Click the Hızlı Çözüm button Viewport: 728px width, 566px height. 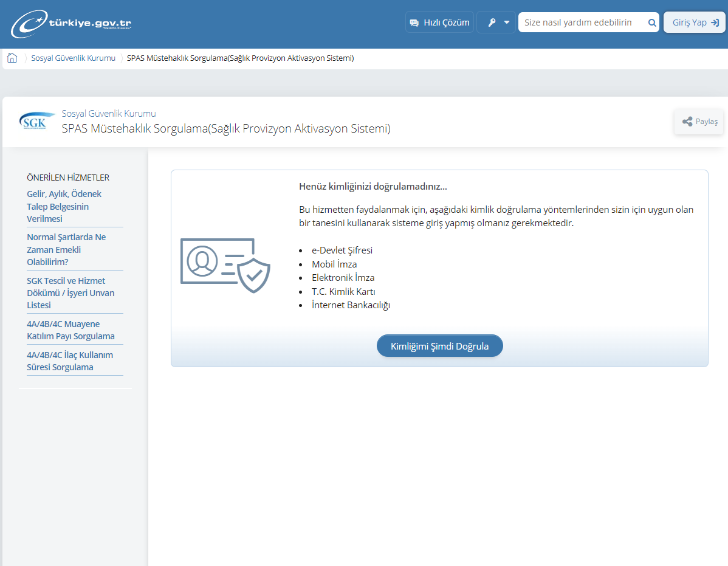[x=440, y=22]
